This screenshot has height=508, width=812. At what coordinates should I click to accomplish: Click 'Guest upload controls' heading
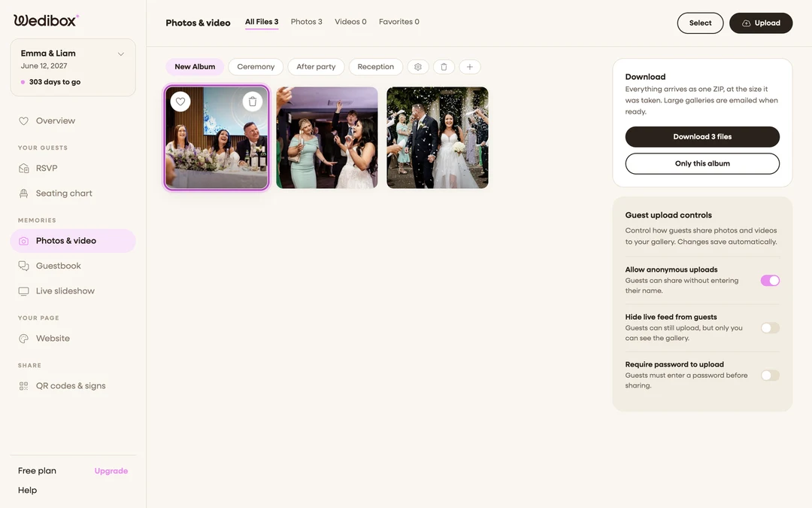668,215
